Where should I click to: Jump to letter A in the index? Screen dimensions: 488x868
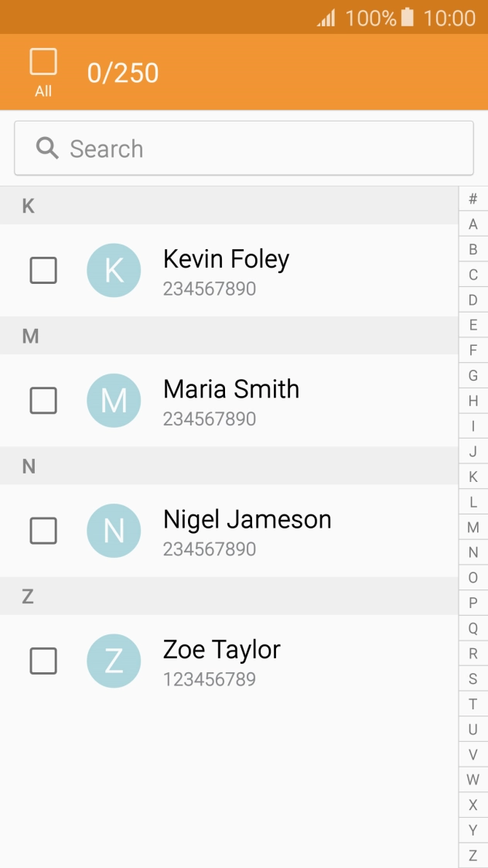[x=473, y=224]
